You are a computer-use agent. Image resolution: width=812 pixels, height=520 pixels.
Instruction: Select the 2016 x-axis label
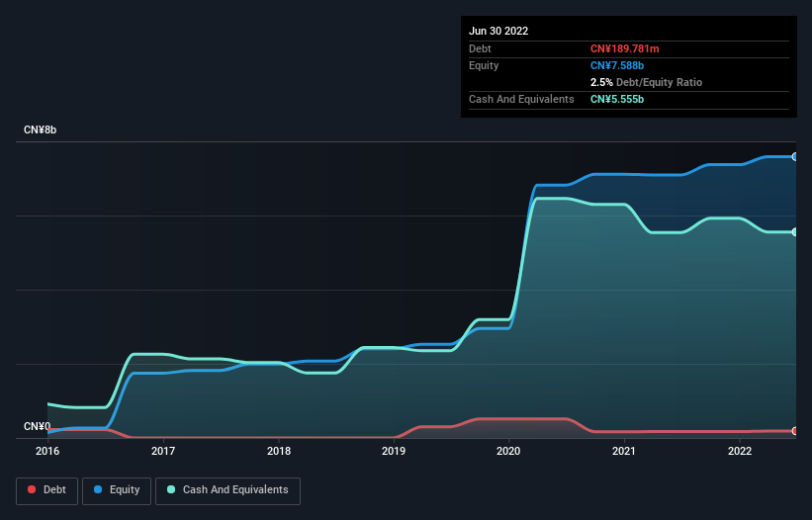click(47, 451)
